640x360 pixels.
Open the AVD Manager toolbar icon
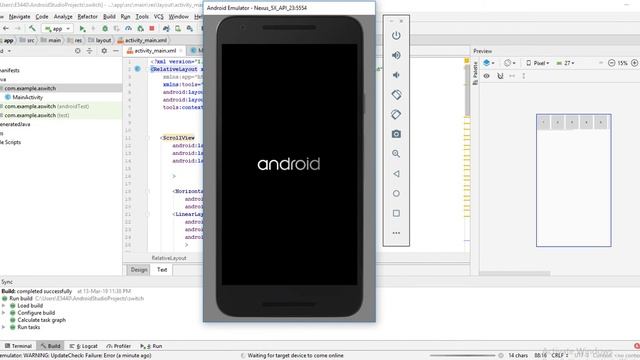(178, 29)
